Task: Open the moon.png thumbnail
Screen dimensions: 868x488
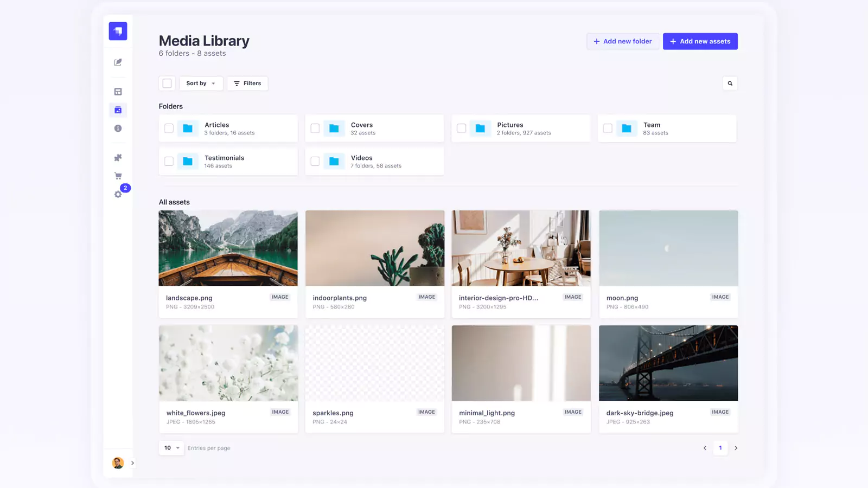Action: [668, 248]
